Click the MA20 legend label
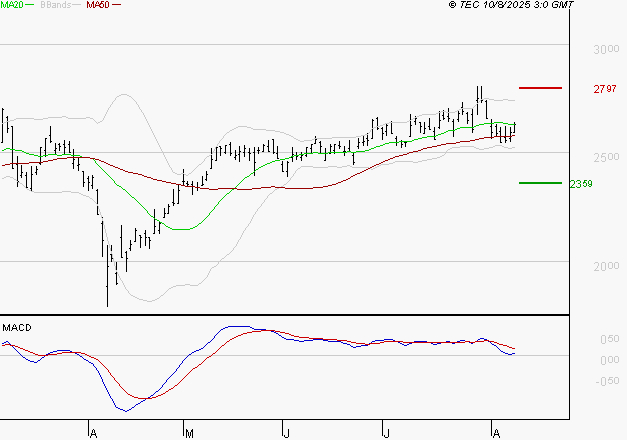627x440 pixels. pos(13,5)
